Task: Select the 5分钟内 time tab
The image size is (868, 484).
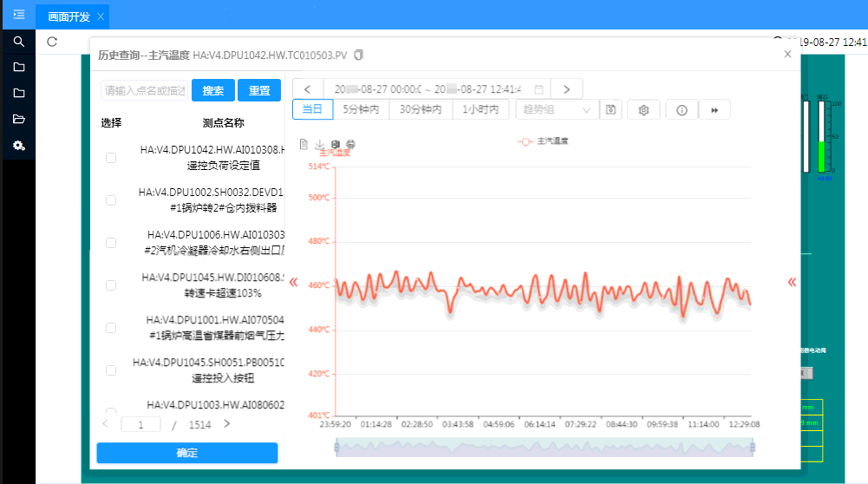Action: (x=361, y=109)
